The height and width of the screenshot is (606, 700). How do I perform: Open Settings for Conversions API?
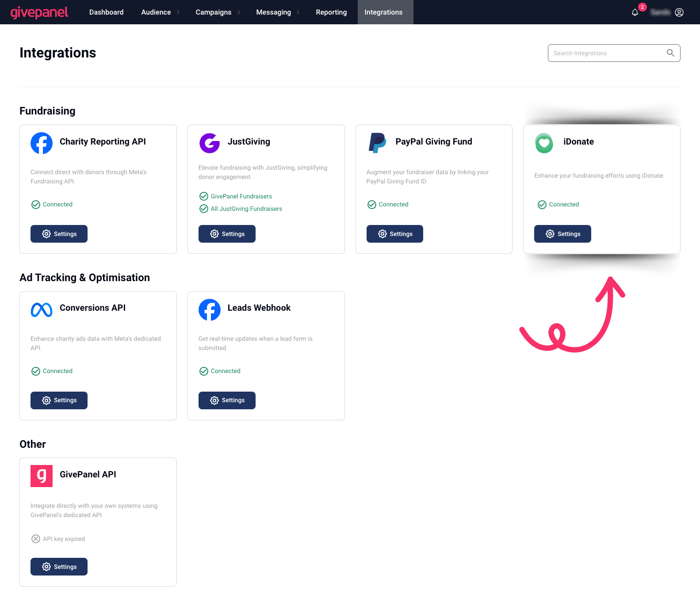pyautogui.click(x=59, y=400)
